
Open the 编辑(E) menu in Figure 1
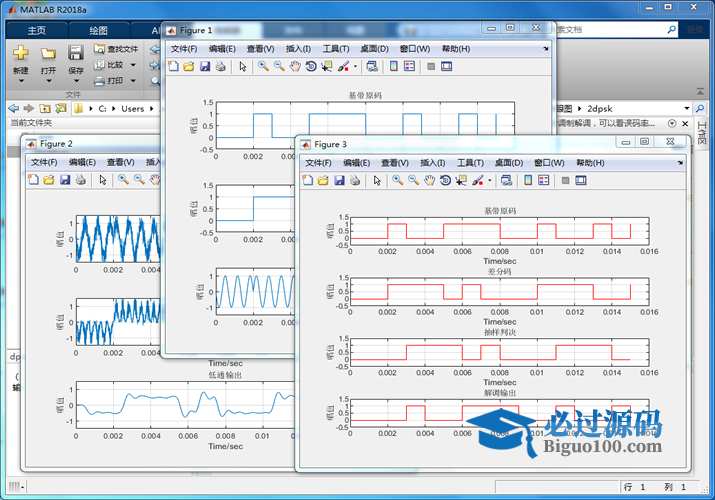tap(222, 49)
